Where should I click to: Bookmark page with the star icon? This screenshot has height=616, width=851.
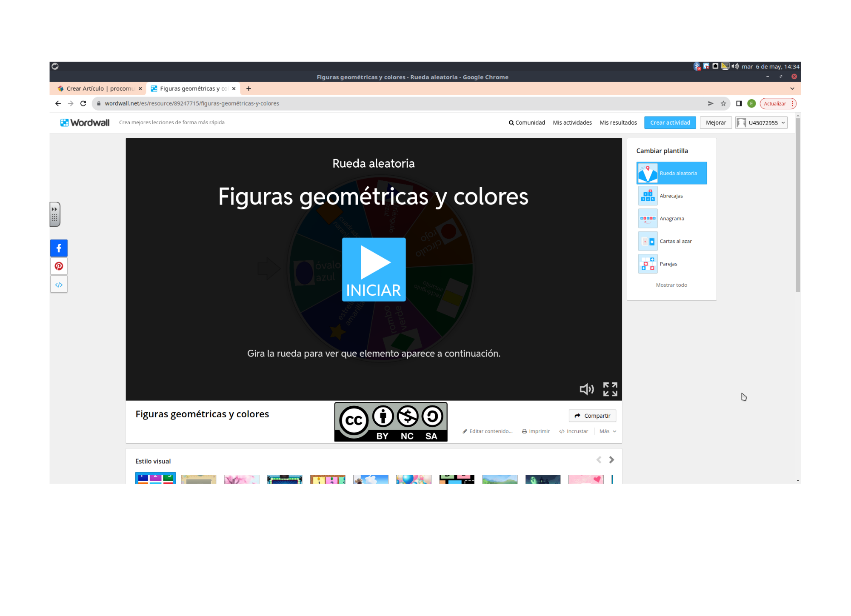click(723, 103)
